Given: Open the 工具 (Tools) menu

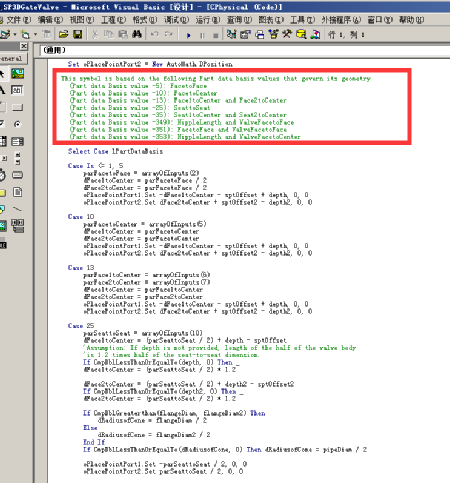Looking at the screenshot, I should (x=302, y=20).
